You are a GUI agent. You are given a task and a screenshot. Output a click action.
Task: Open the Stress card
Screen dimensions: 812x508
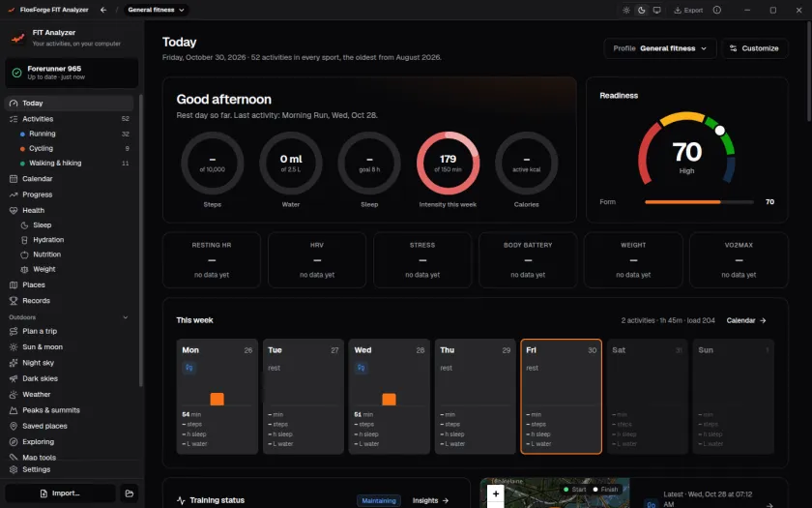tap(422, 259)
